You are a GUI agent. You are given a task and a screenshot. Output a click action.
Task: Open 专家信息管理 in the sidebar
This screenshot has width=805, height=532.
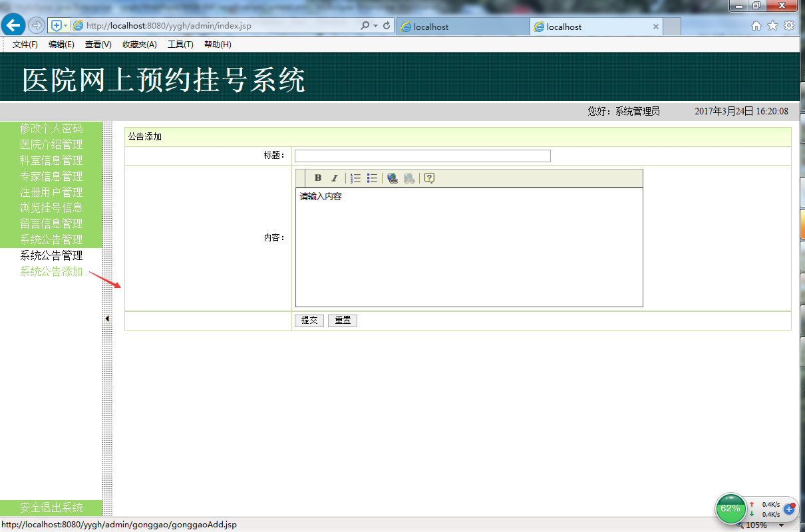(51, 176)
